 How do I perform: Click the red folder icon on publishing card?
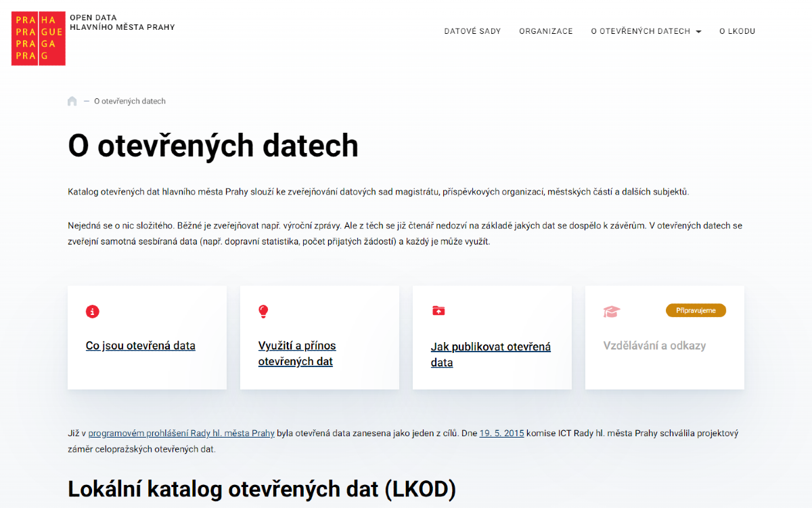click(x=438, y=311)
